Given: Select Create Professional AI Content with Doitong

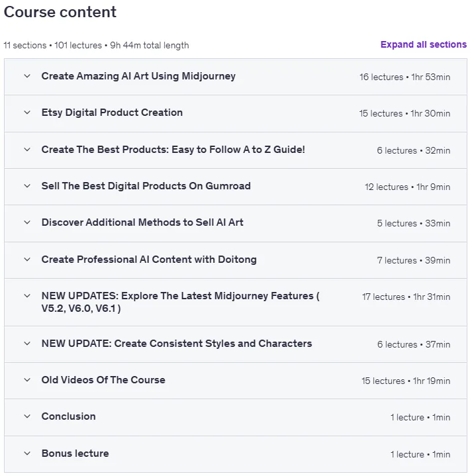Looking at the screenshot, I should pyautogui.click(x=149, y=260).
